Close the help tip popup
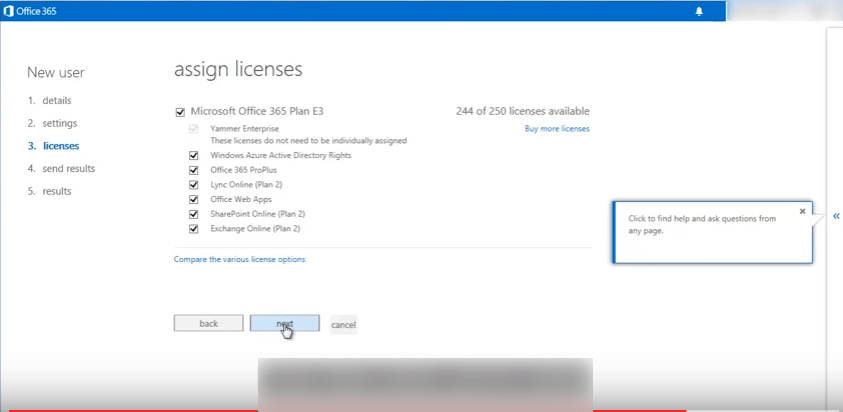 pos(802,211)
